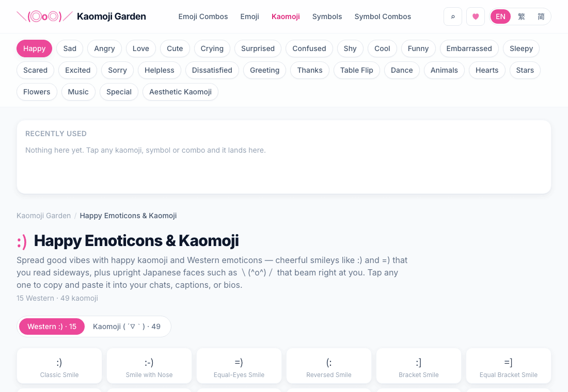This screenshot has width=568, height=392.
Task: Select the Sad category chip
Action: (x=70, y=48)
